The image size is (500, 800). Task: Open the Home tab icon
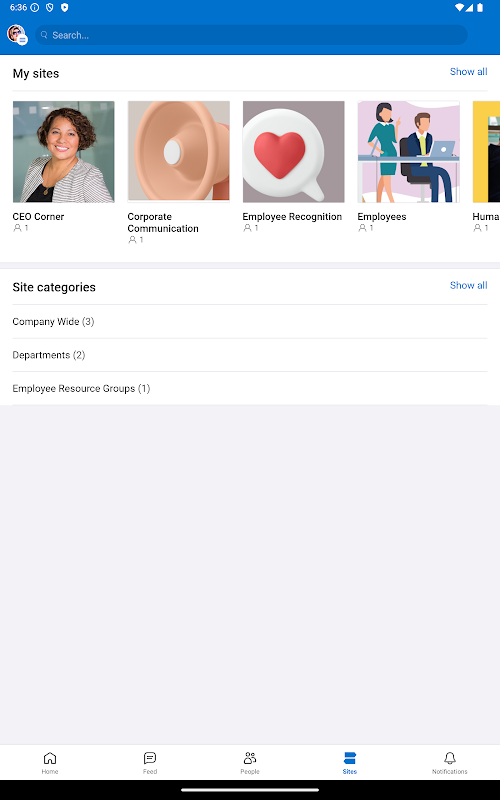[x=50, y=758]
